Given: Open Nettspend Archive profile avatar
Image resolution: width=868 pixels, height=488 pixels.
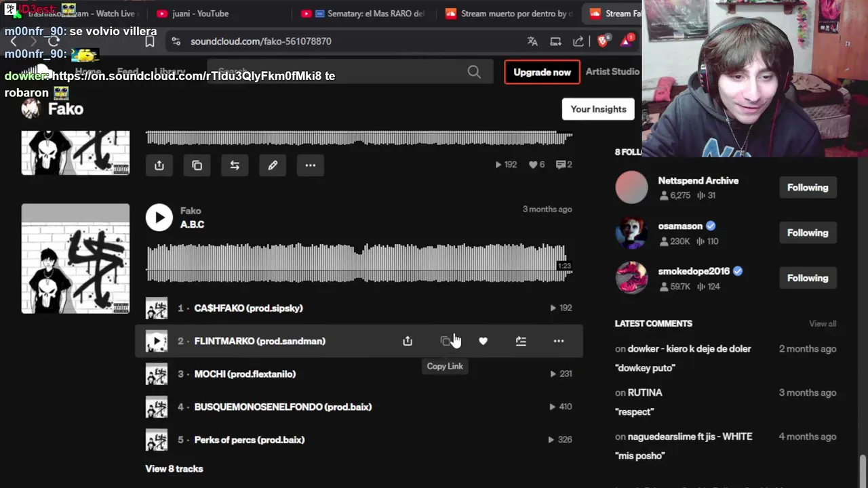Looking at the screenshot, I should click(631, 188).
